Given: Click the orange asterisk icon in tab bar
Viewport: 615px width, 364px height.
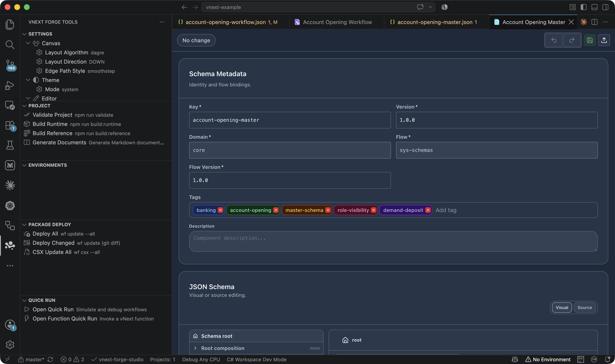Looking at the screenshot, I should tap(584, 22).
